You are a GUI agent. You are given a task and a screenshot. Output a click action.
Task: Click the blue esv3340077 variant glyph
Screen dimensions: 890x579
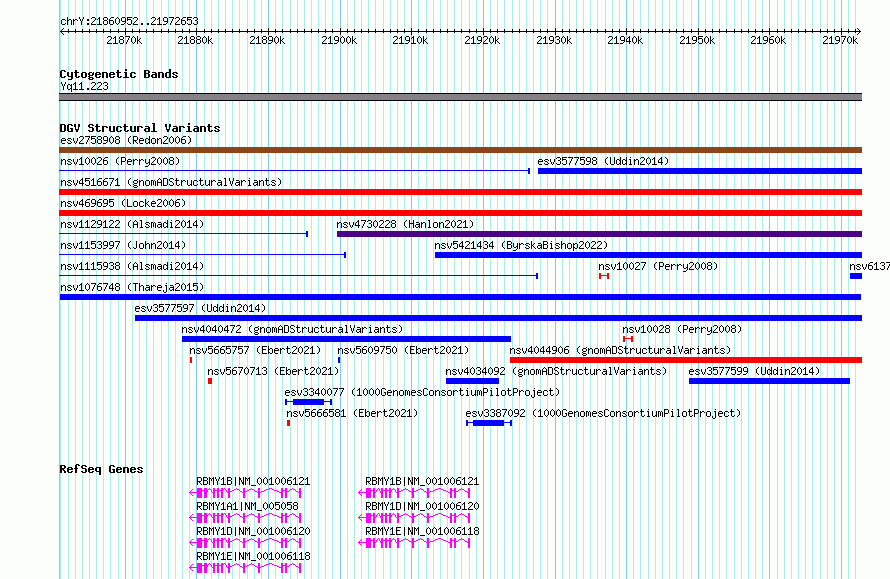308,402
